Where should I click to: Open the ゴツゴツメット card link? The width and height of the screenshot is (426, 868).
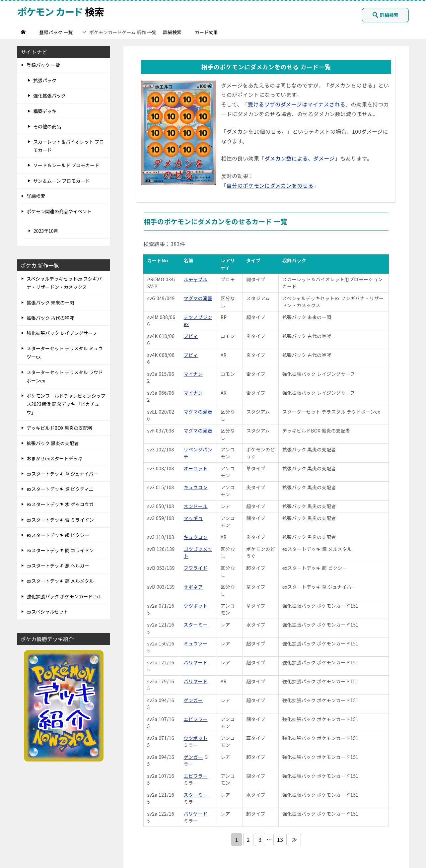(198, 553)
